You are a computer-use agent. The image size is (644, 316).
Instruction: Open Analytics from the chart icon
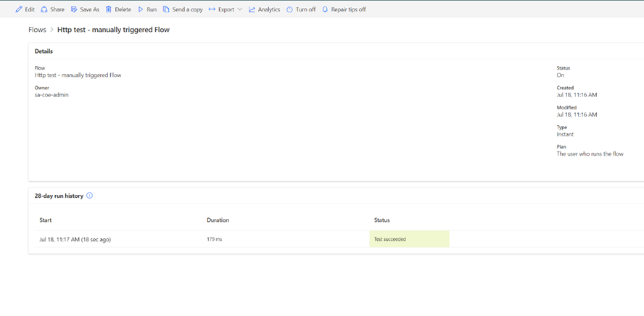252,9
